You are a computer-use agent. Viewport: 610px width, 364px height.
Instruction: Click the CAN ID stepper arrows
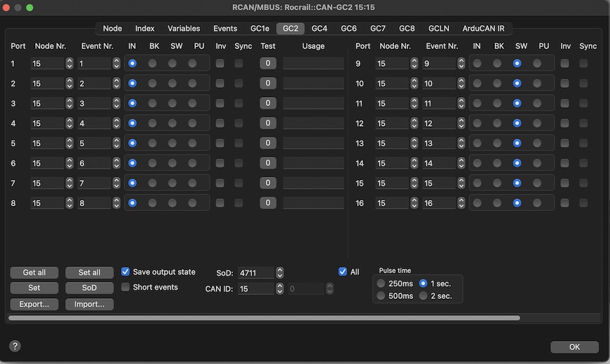point(279,288)
